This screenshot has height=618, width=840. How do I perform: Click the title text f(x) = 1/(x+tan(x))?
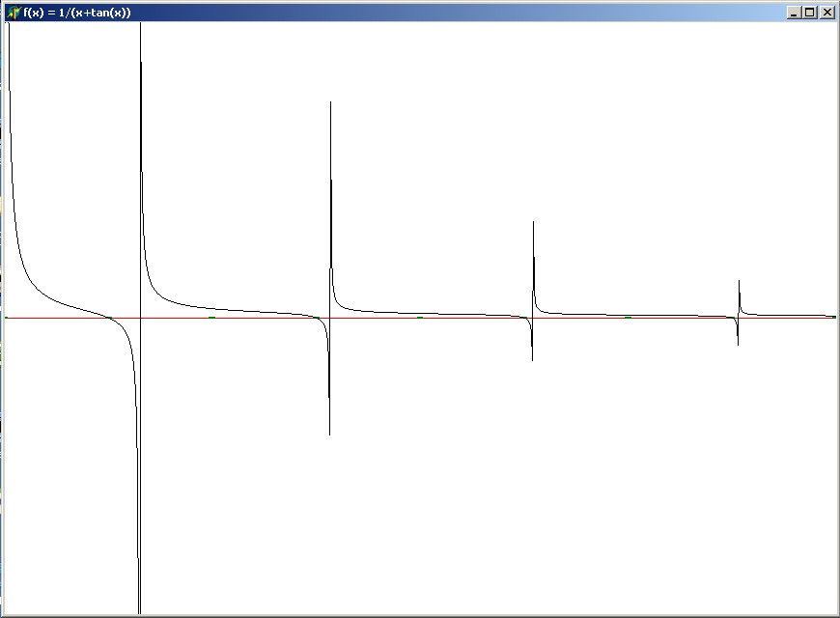pos(77,13)
